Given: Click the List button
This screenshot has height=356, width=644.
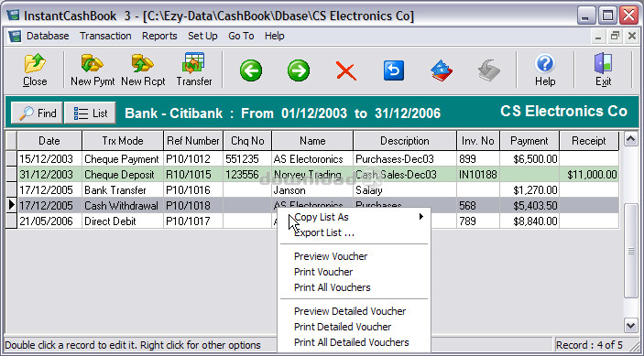Looking at the screenshot, I should coord(90,113).
